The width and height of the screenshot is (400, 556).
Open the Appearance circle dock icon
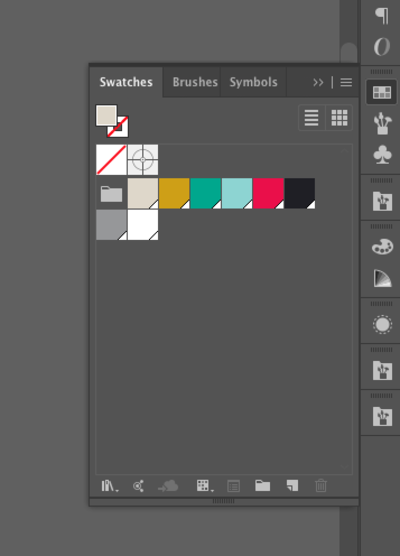pos(382,324)
